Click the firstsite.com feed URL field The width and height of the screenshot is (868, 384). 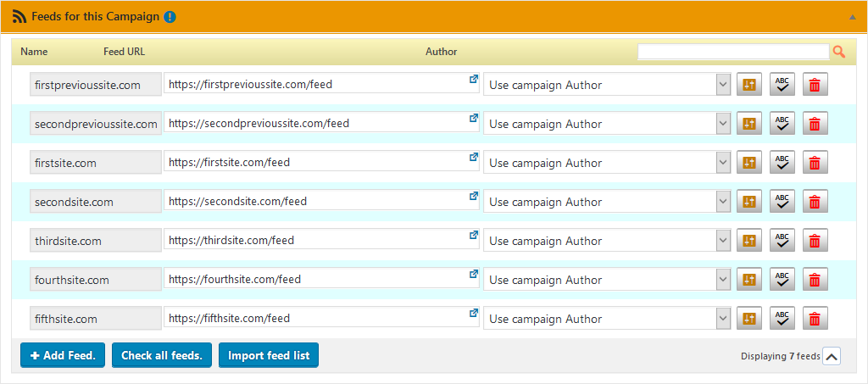point(321,163)
